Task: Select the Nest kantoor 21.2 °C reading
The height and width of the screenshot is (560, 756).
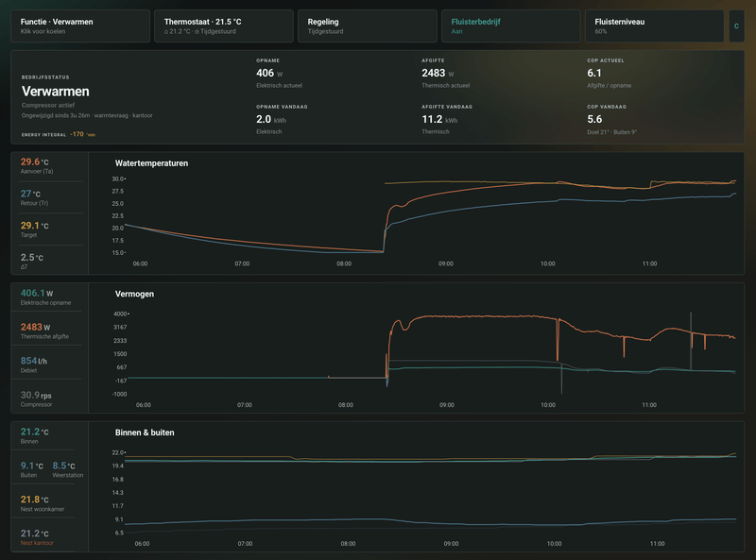Action: (37, 537)
